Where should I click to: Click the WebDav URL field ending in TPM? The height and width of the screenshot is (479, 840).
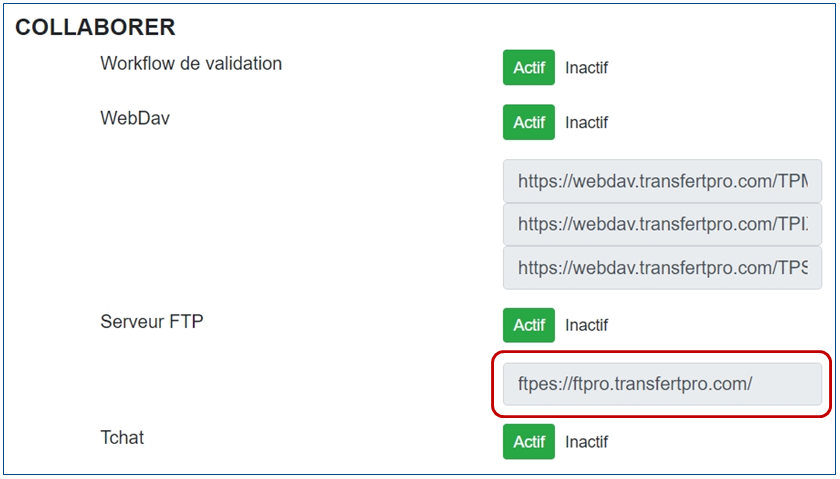[x=662, y=181]
